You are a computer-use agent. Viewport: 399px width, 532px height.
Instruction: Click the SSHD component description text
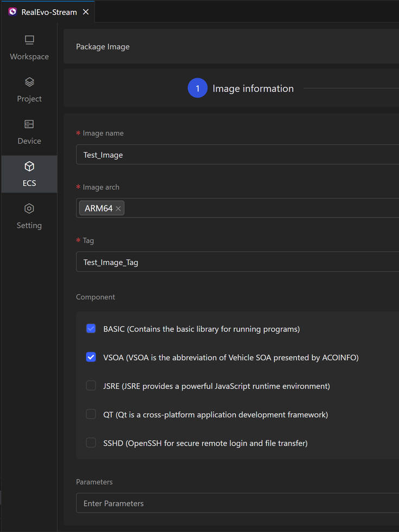tap(205, 443)
